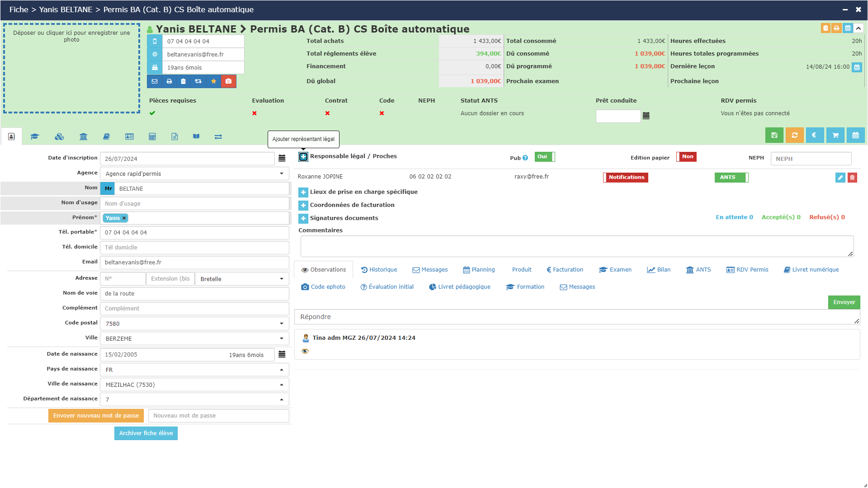Open calendar picker for Date de naissance
This screenshot has width=868, height=488.
point(282,354)
